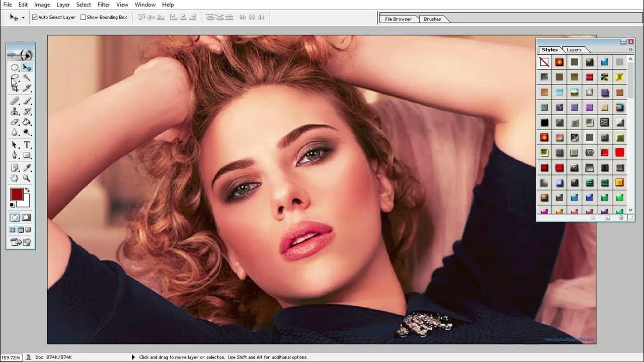644x362 pixels.
Task: Pick the Pen tool
Action: pyautogui.click(x=15, y=155)
